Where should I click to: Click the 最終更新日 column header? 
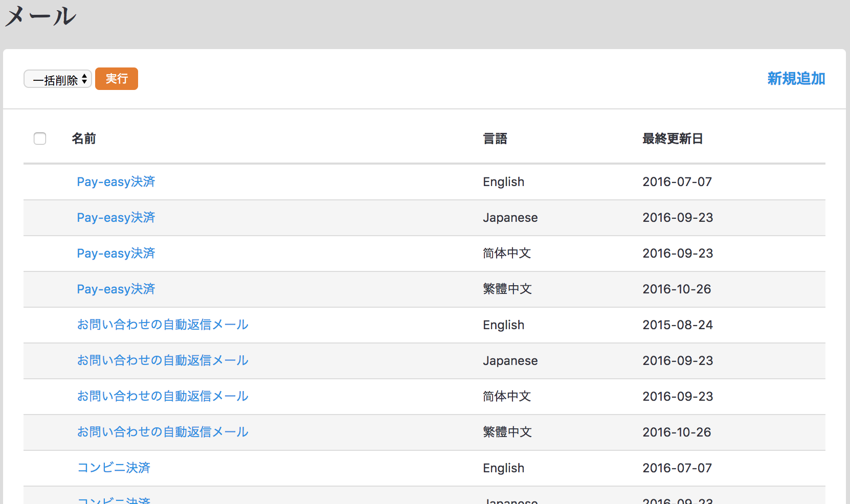672,139
